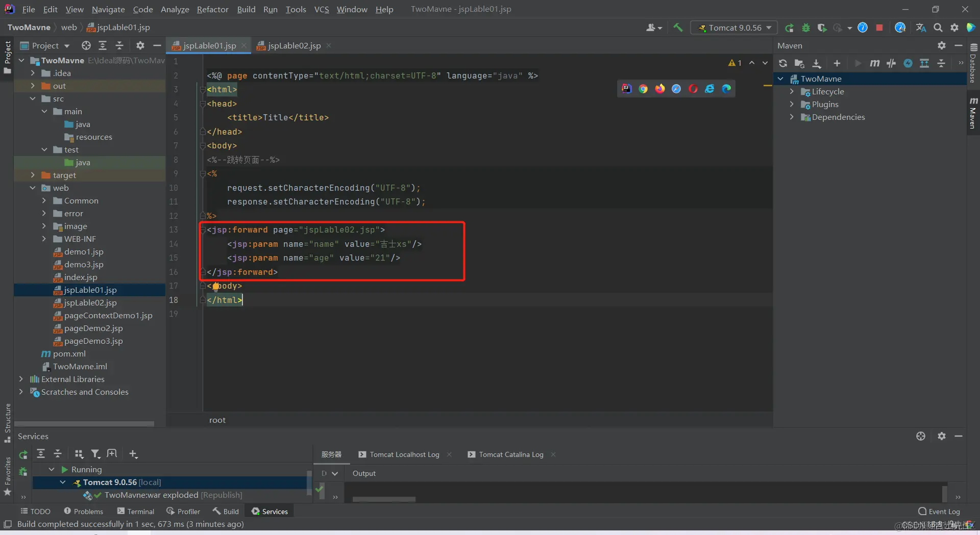This screenshot has width=980, height=535.
Task: Open the Tomcat Localhost Log tab
Action: click(x=404, y=454)
